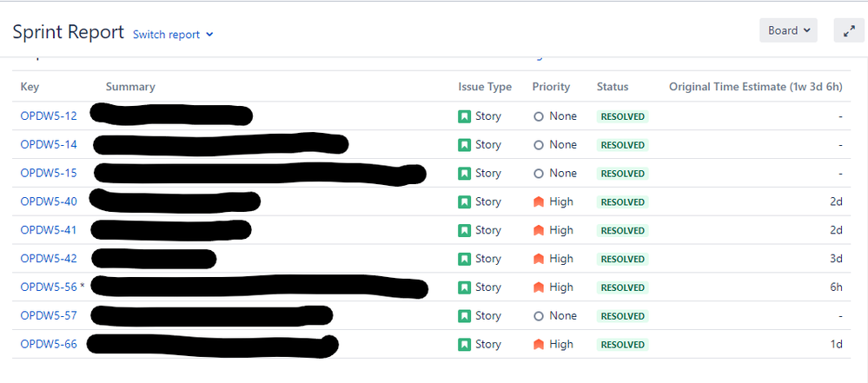Open issue OPDW5-57
This screenshot has height=383, width=868.
(x=49, y=315)
